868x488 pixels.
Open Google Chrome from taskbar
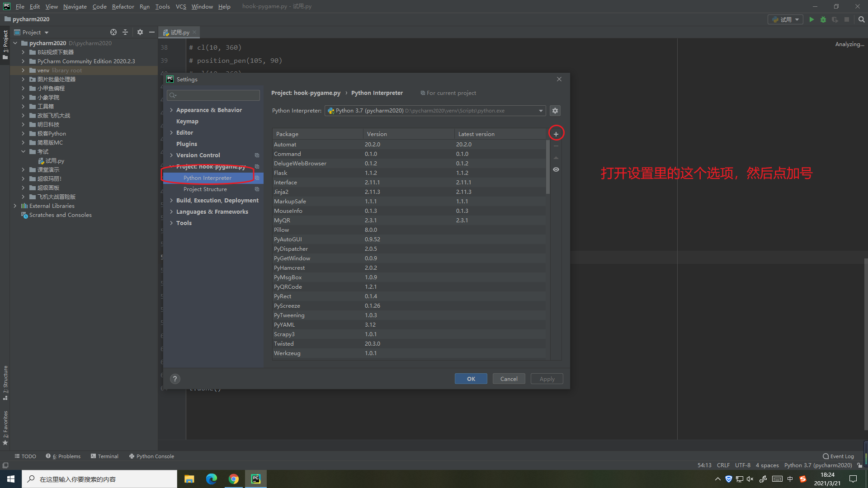point(234,479)
